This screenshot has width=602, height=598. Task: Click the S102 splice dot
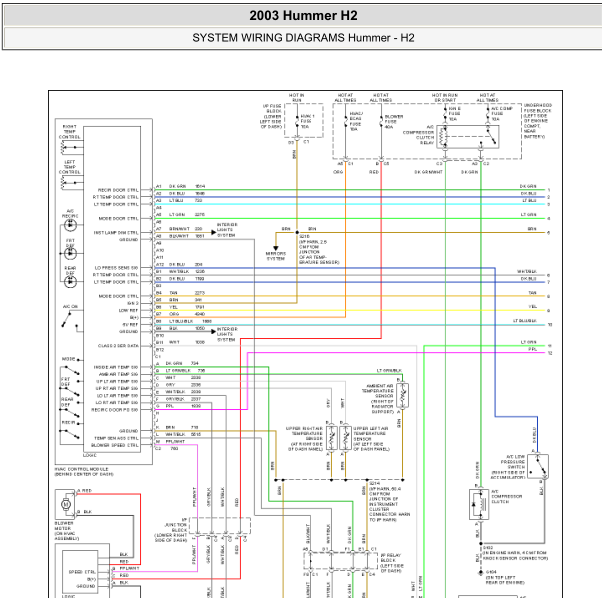pos(480,544)
